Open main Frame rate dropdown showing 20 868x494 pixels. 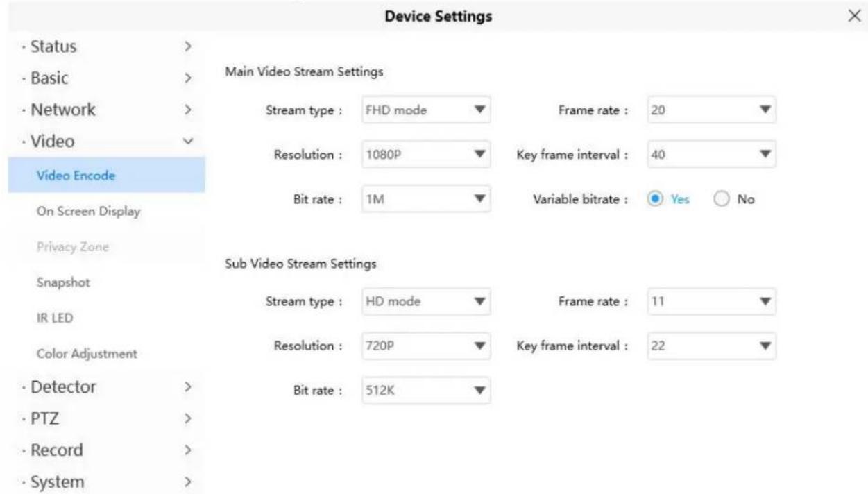pos(711,110)
